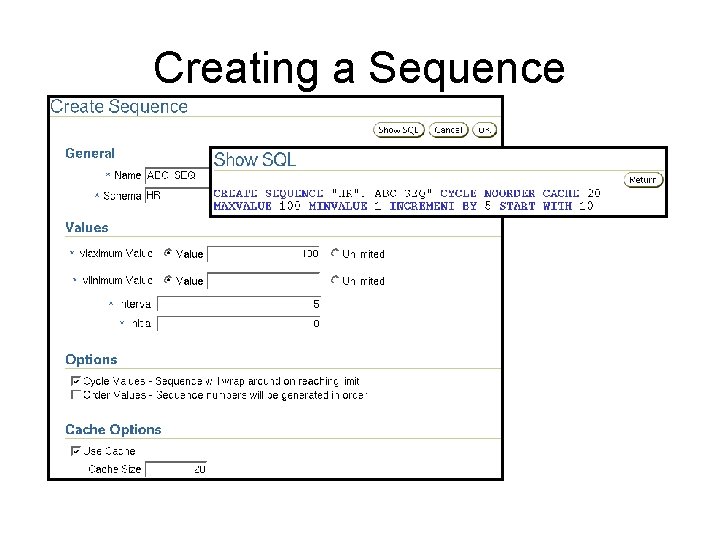
Task: Click the CREATE SEQUENCE SQL statement line
Action: (x=407, y=193)
